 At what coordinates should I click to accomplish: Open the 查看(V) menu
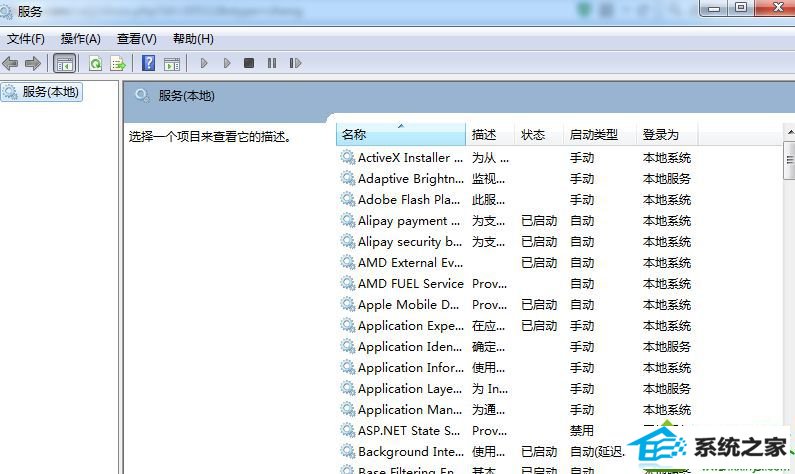pos(136,39)
